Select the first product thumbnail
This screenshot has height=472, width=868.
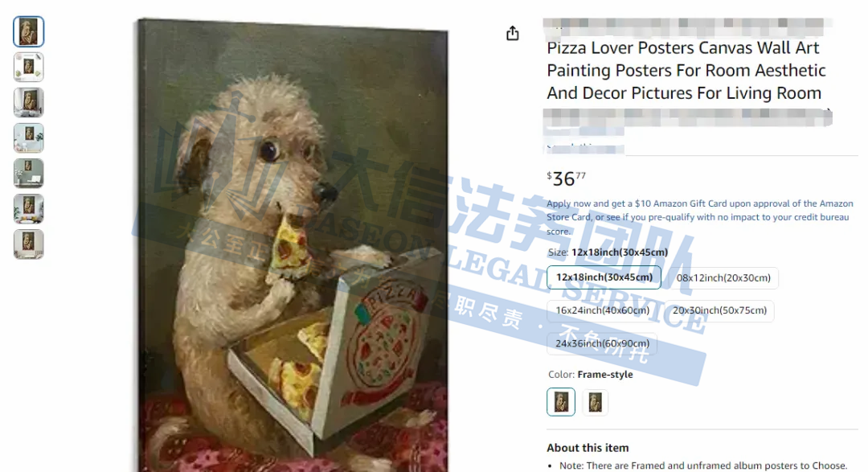coord(29,31)
